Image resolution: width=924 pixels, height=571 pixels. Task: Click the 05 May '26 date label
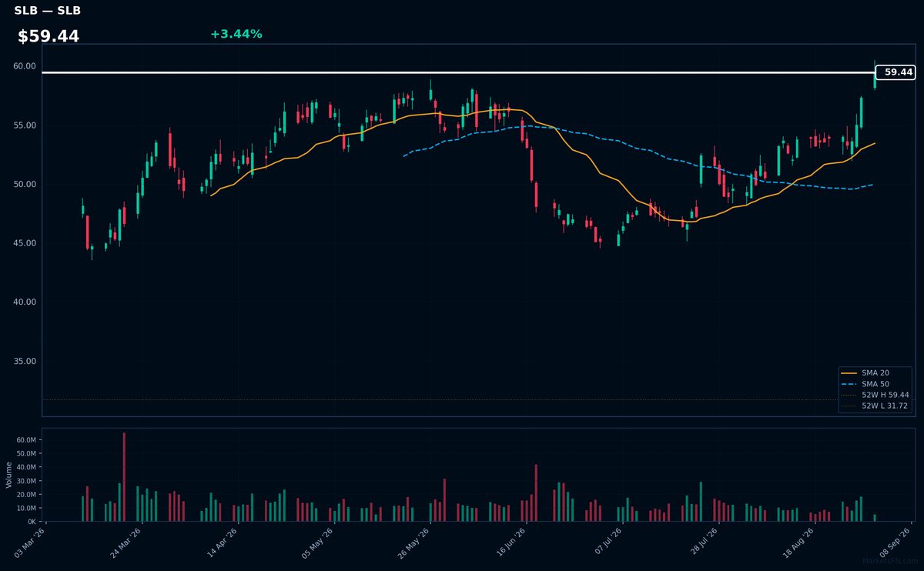click(x=317, y=543)
